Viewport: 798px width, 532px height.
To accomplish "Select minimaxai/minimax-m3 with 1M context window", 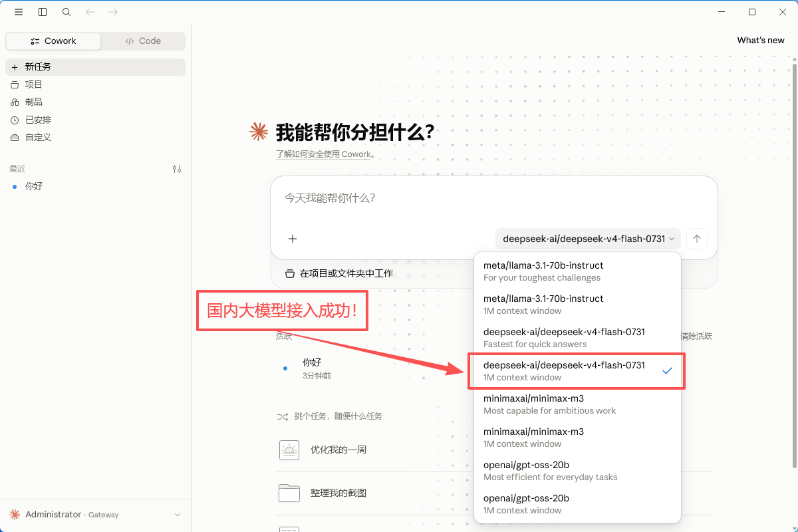I will [x=577, y=438].
